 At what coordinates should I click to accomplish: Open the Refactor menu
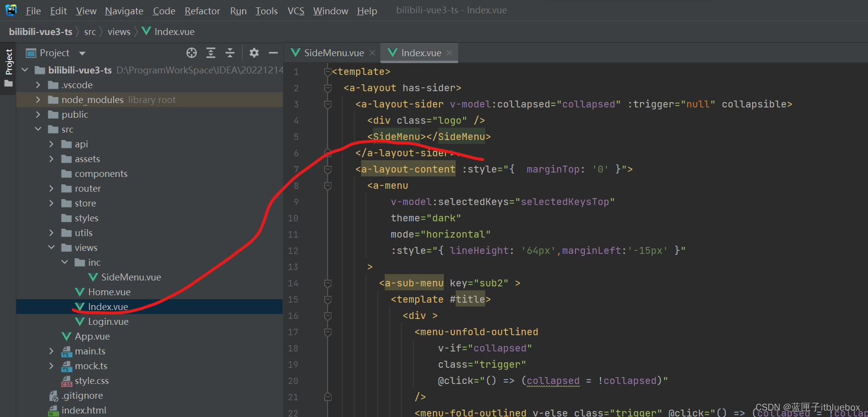point(202,11)
